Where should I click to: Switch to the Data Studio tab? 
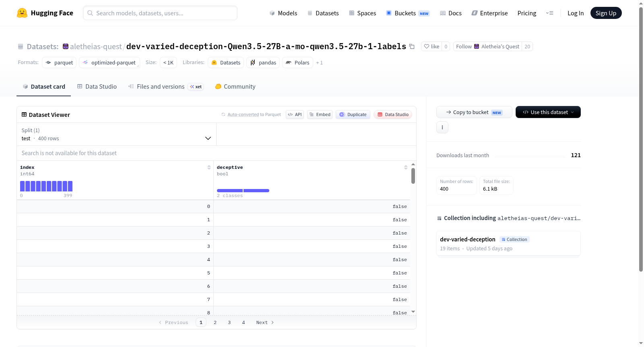click(97, 87)
